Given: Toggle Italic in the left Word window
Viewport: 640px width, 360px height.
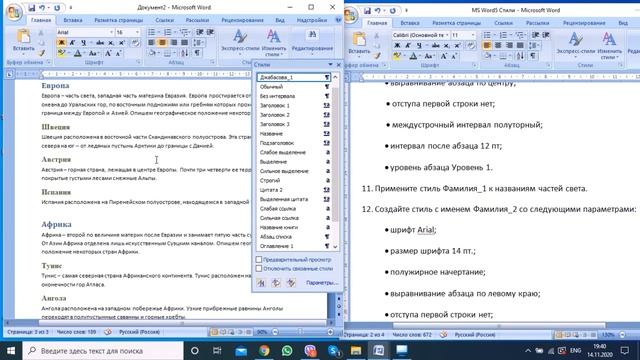Looking at the screenshot, I should [72, 43].
